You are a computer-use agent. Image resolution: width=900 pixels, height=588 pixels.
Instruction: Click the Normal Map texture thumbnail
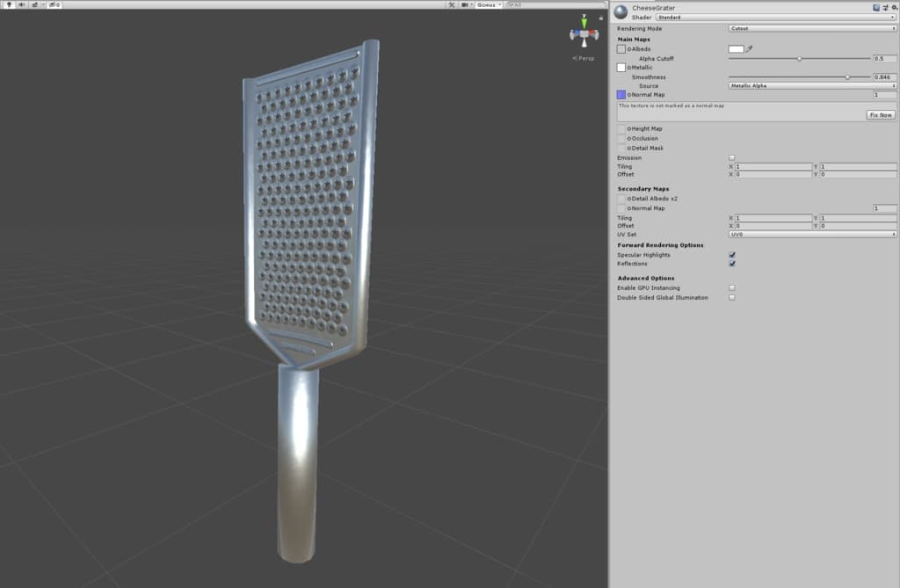coord(621,94)
